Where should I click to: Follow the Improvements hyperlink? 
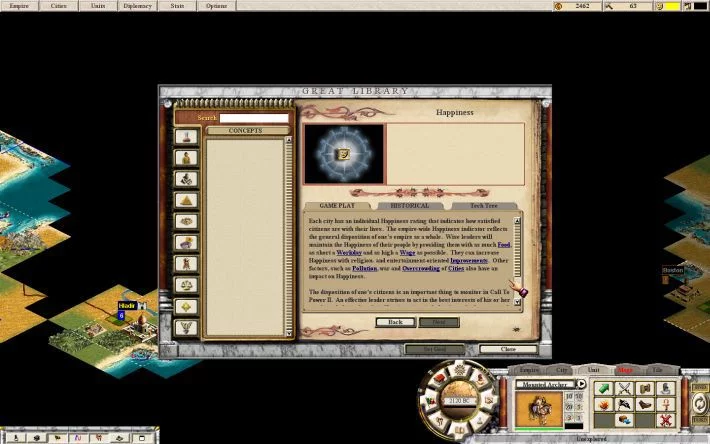point(469,261)
